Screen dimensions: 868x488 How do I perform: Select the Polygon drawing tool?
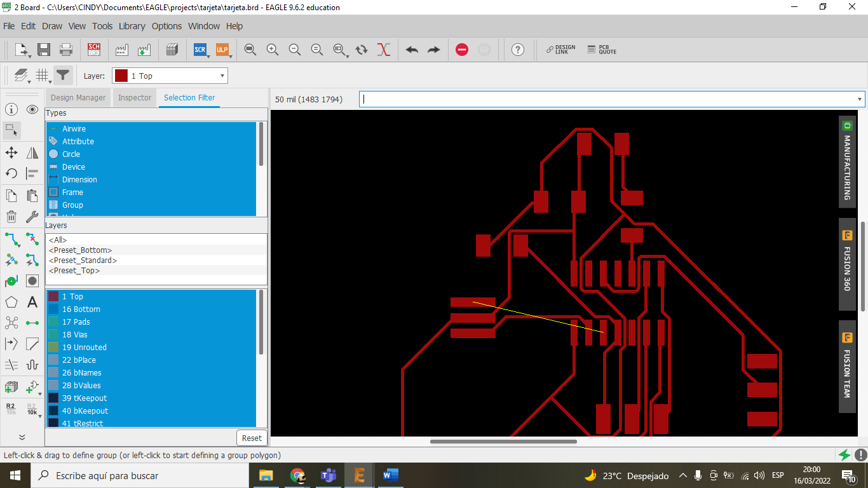tap(11, 302)
